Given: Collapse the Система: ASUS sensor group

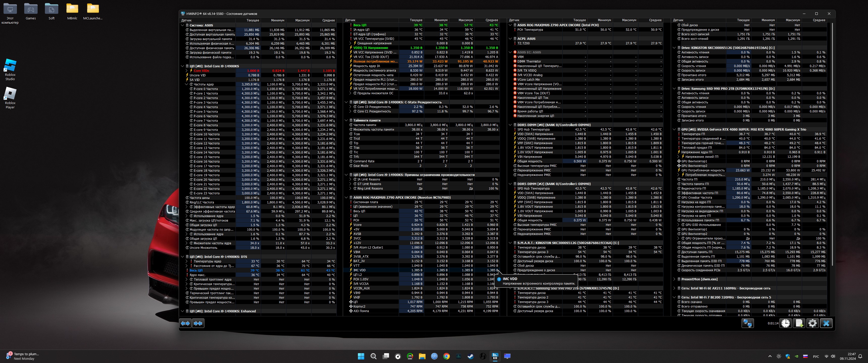Looking at the screenshot, I should [x=183, y=25].
